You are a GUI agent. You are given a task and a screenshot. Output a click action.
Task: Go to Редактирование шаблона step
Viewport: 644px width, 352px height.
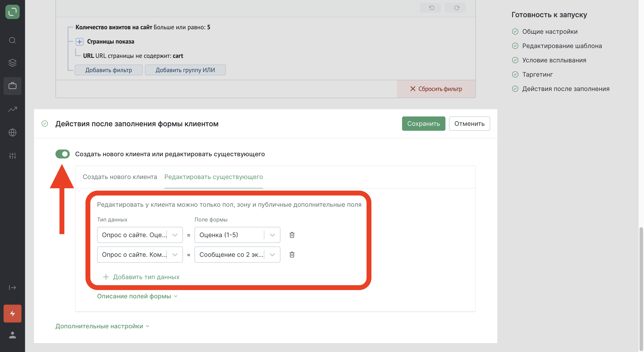(562, 46)
